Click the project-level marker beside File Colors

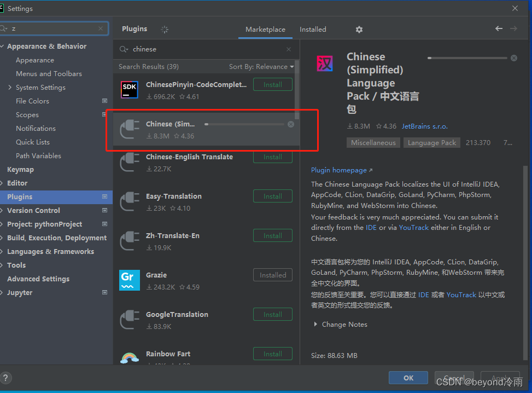[x=104, y=101]
